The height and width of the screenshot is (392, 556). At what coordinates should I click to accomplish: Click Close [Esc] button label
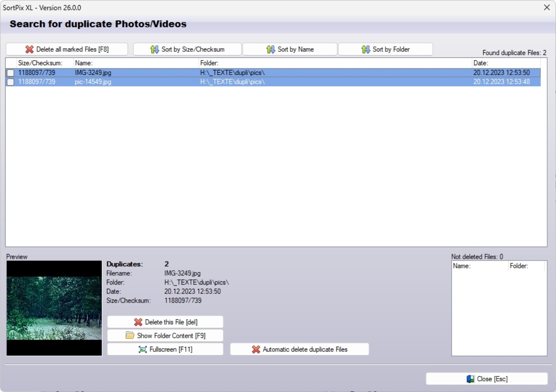pyautogui.click(x=493, y=379)
